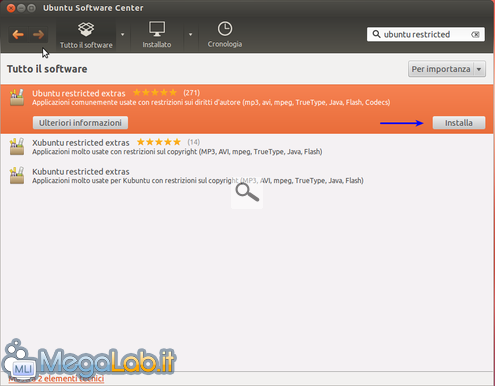Image resolution: width=495 pixels, height=386 pixels.
Task: Click the (271) review count
Action: 192,93
